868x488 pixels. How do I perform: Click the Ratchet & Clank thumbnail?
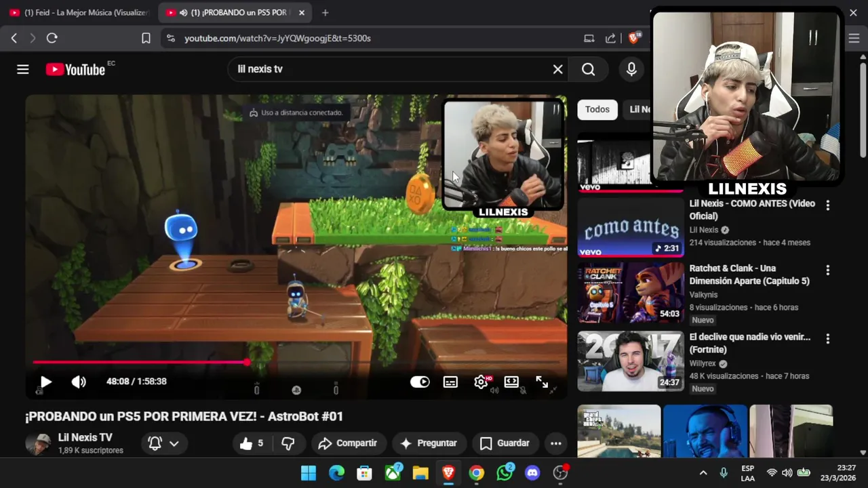(631, 292)
